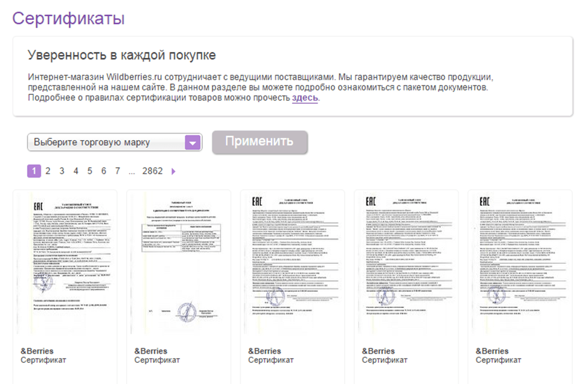Open page 7 in the pagination

coord(117,171)
